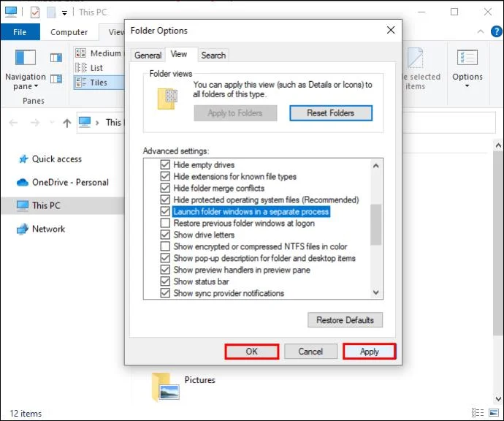Toggle Show drive letters checkbox
The width and height of the screenshot is (504, 421).
[165, 235]
